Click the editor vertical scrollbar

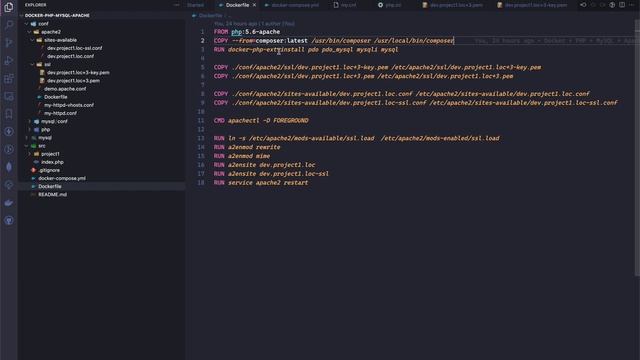[x=637, y=147]
